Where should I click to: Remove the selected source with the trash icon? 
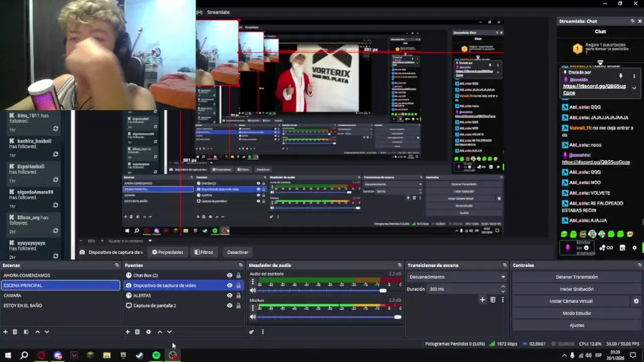click(x=137, y=332)
